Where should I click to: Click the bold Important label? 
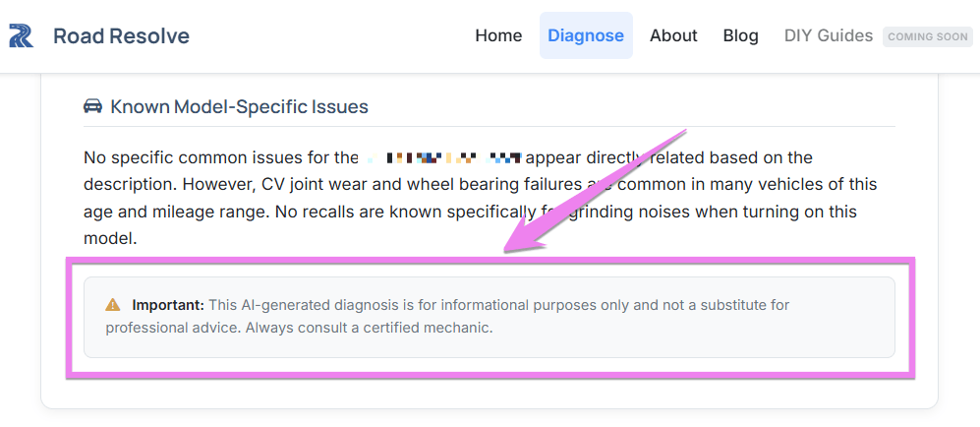168,305
